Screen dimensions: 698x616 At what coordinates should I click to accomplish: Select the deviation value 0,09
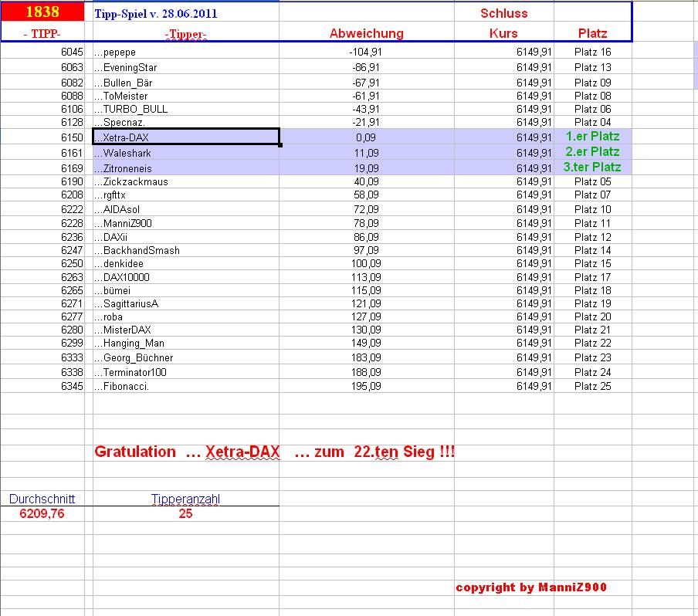(366, 137)
